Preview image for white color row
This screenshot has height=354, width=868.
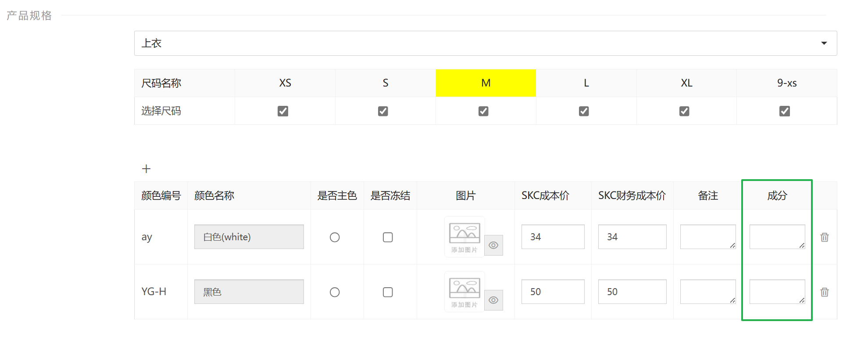[493, 245]
